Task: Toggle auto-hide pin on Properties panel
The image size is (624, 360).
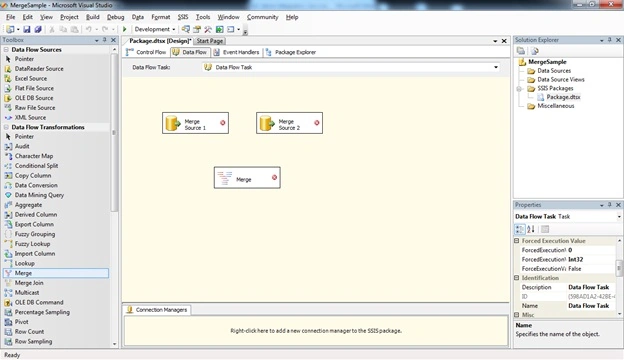Action: (x=610, y=205)
